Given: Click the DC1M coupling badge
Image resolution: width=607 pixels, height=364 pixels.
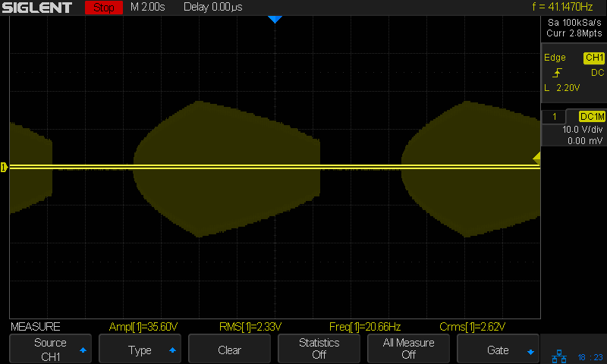Looking at the screenshot, I should coord(592,116).
